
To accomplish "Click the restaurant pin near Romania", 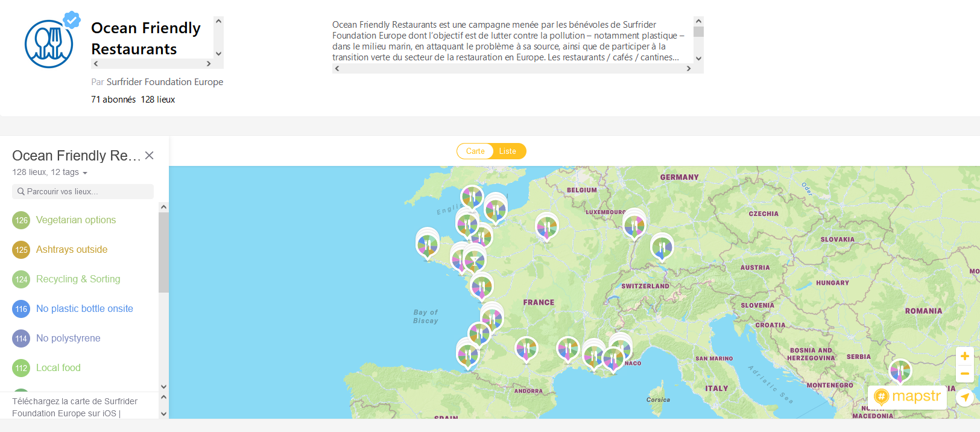I will [900, 370].
